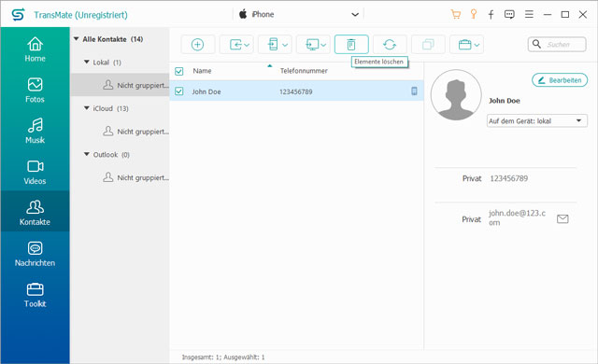Click the export to PC icon
Image resolution: width=598 pixels, height=364 pixels.
pyautogui.click(x=312, y=45)
